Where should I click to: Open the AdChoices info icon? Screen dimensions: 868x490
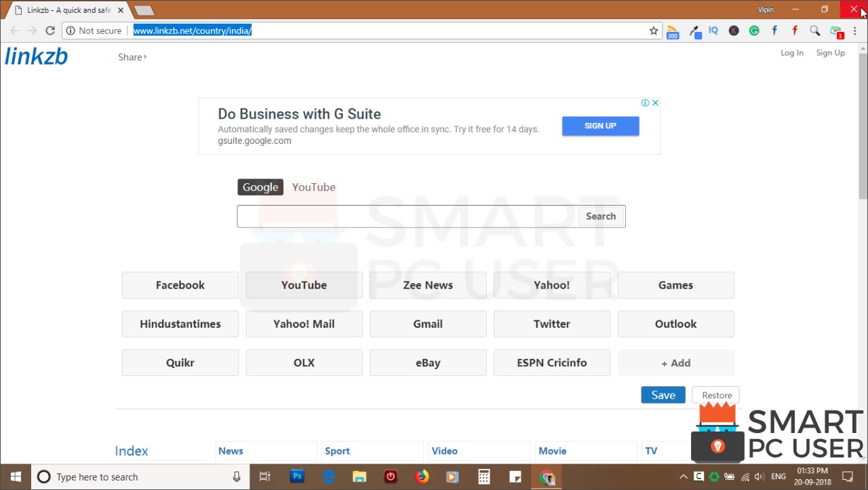[x=646, y=103]
